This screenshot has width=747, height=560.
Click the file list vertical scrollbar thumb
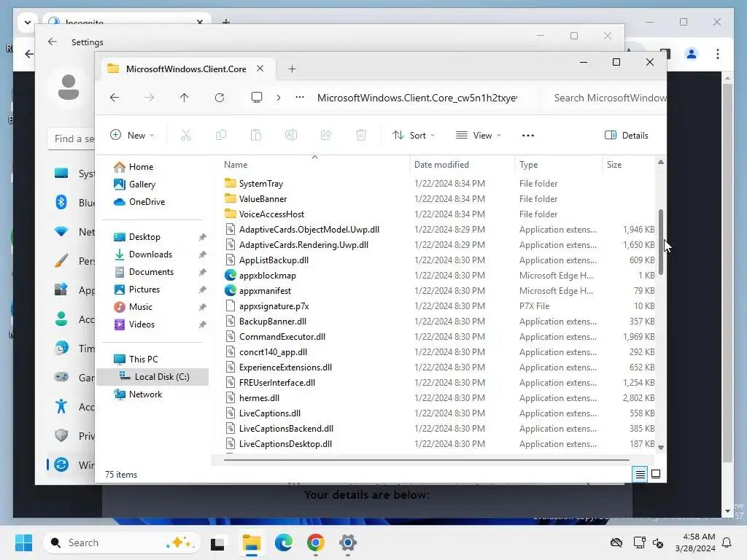coord(661,241)
